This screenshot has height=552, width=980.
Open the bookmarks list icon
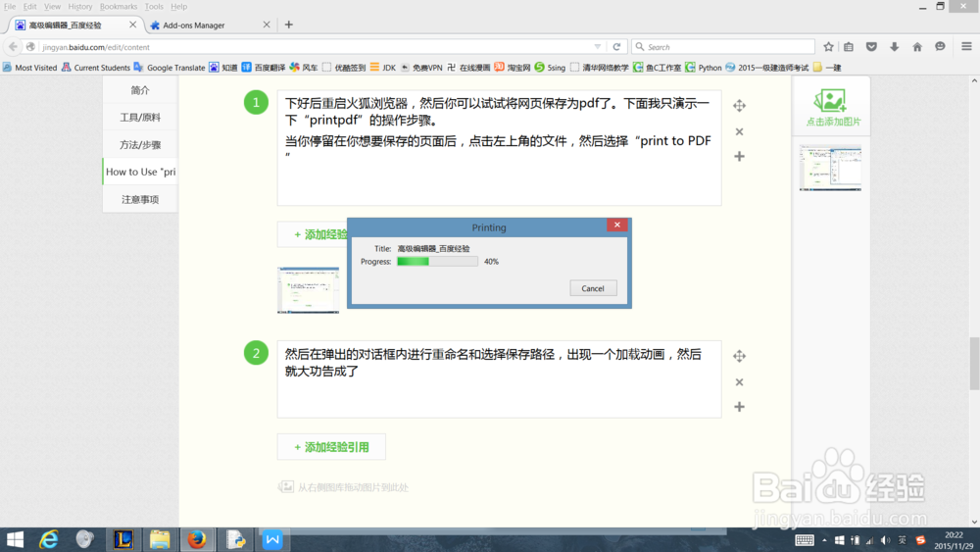[849, 47]
